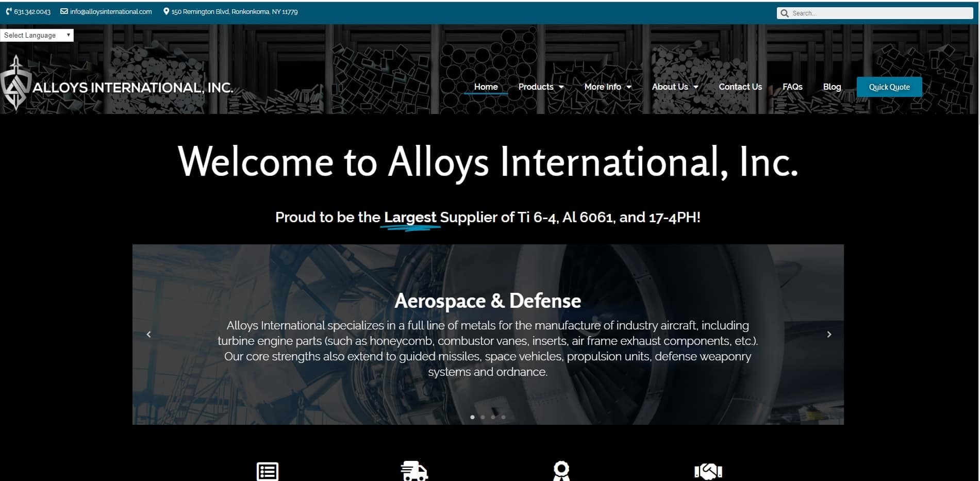Open the FAQs page
The width and height of the screenshot is (980, 481).
point(792,87)
